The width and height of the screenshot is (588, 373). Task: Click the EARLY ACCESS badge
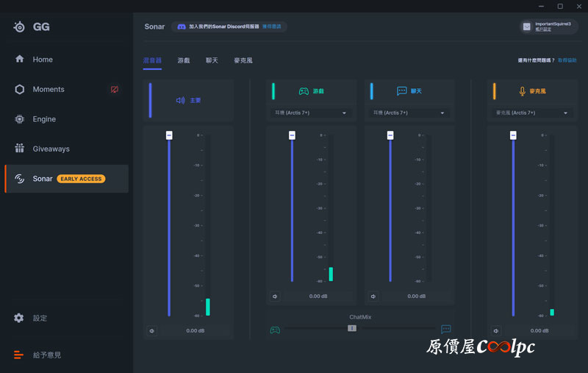[x=81, y=179]
